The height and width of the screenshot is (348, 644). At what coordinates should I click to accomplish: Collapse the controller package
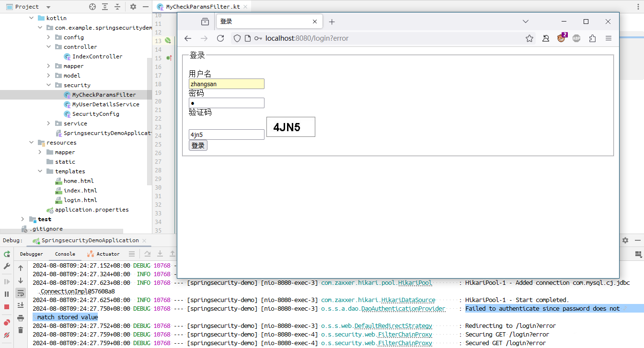pos(48,47)
